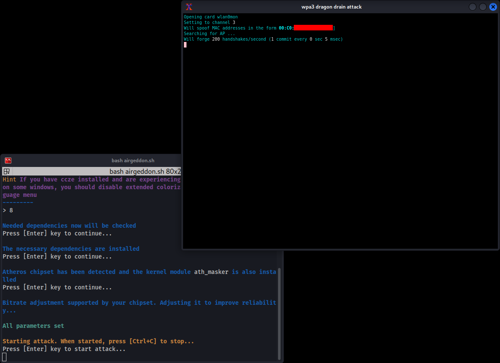The width and height of the screenshot is (500, 363).
Task: Click the '> 8' menu input line
Action: [x=8, y=210]
